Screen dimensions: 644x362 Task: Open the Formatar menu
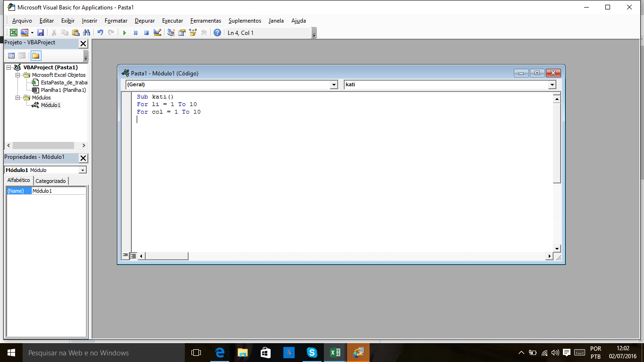coord(116,21)
